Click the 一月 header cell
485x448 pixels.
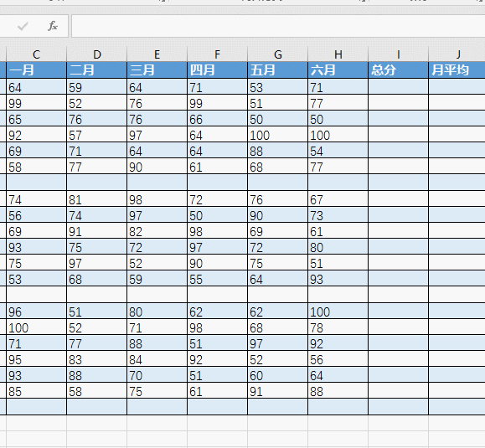[37, 70]
